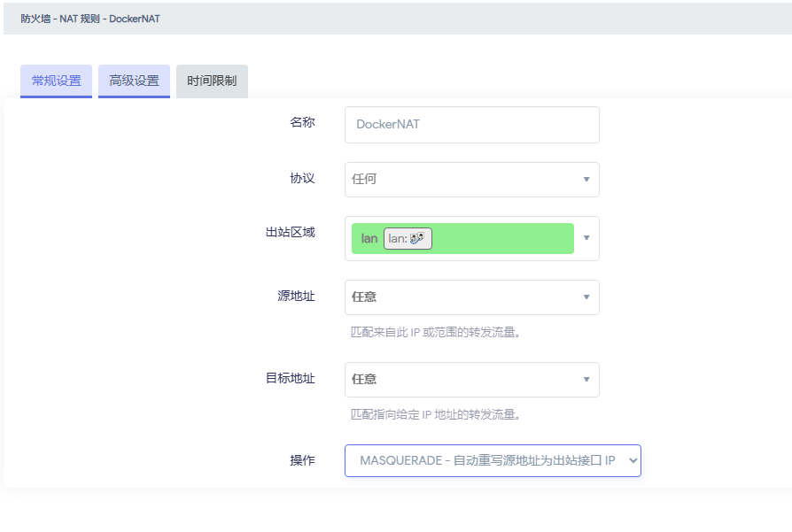Open the 高级设置 tab

pyautogui.click(x=134, y=81)
